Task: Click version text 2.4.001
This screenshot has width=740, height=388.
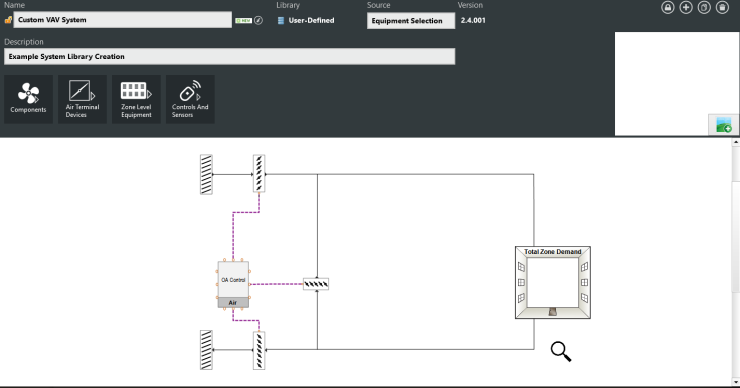Action: coord(473,20)
